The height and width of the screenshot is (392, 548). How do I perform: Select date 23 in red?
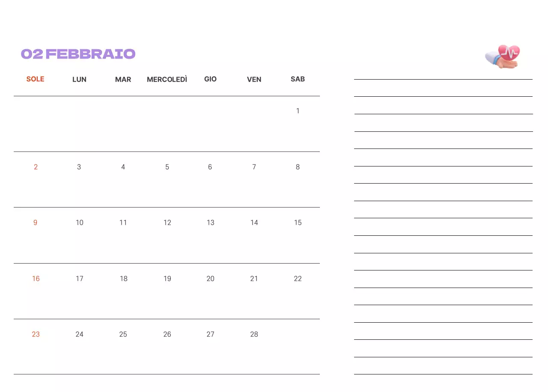36,334
